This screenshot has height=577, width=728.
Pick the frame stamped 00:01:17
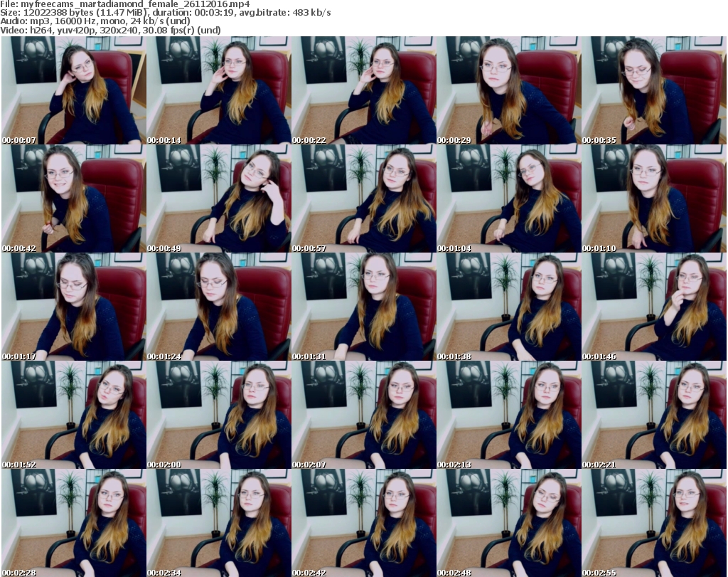click(x=74, y=307)
